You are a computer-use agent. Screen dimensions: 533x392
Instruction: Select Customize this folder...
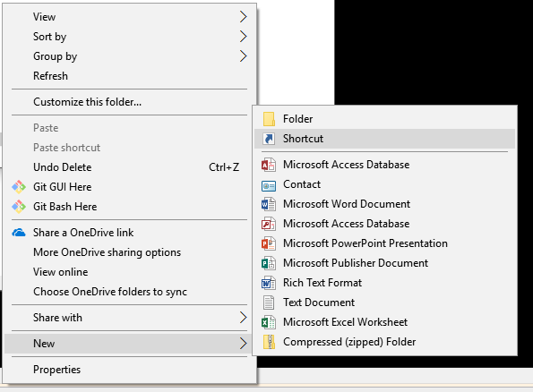[130, 101]
